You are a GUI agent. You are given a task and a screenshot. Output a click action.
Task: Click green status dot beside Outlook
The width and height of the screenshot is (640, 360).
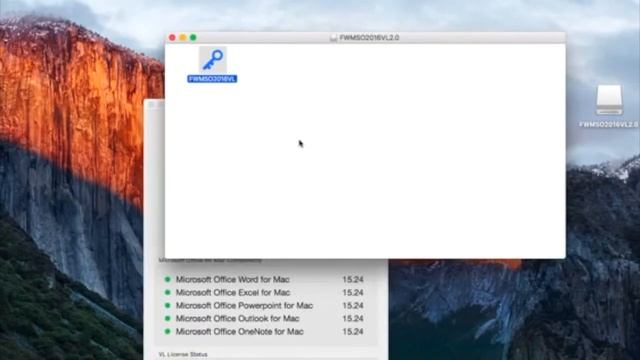[167, 318]
